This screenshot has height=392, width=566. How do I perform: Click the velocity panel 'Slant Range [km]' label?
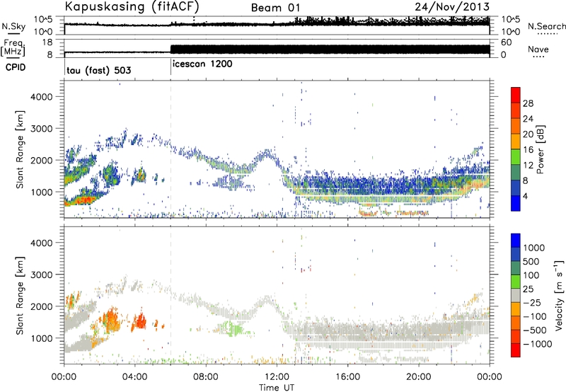coord(20,295)
